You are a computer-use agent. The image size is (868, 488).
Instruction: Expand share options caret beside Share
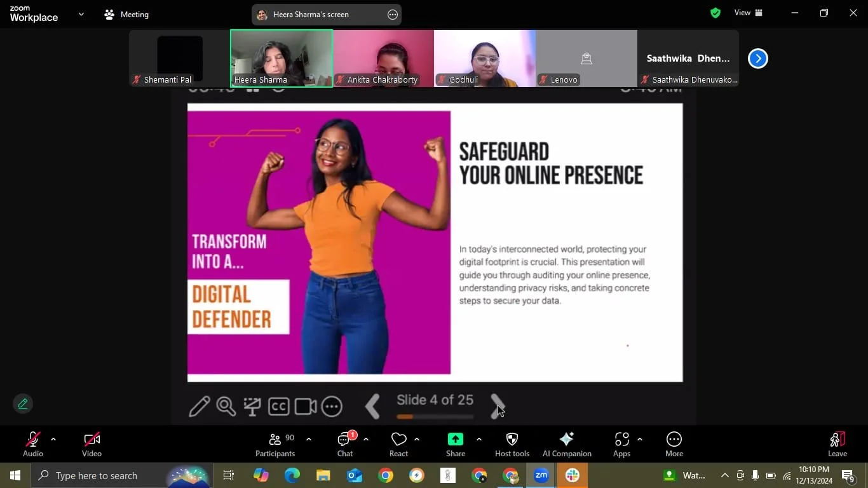pos(478,439)
